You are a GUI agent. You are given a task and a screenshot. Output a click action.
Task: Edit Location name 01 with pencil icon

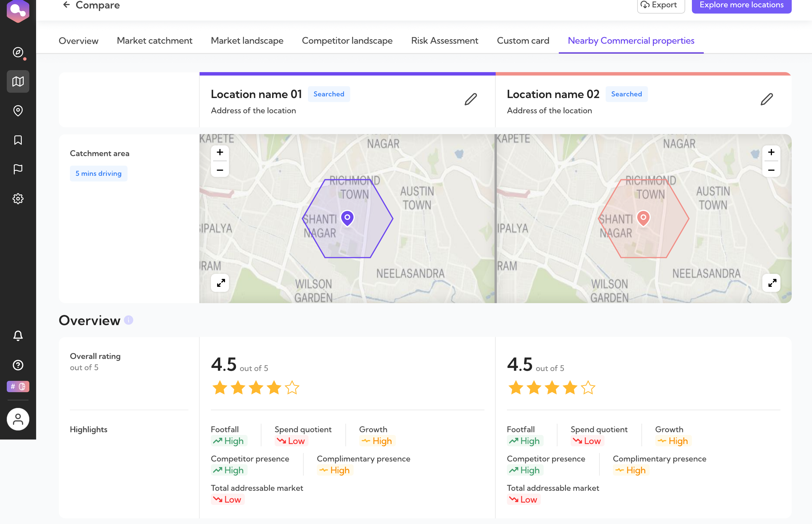tap(471, 99)
